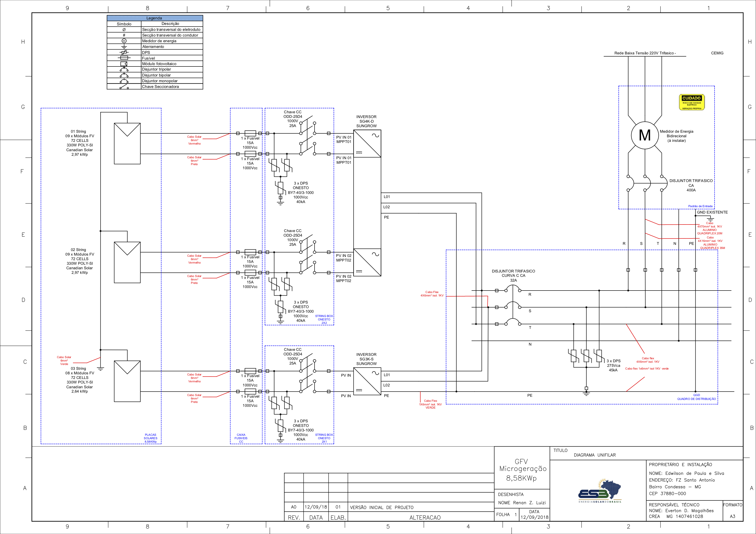This screenshot has width=756, height=534.
Task: Select the Disjuntor monopolar legend symbol
Action: pyautogui.click(x=124, y=81)
